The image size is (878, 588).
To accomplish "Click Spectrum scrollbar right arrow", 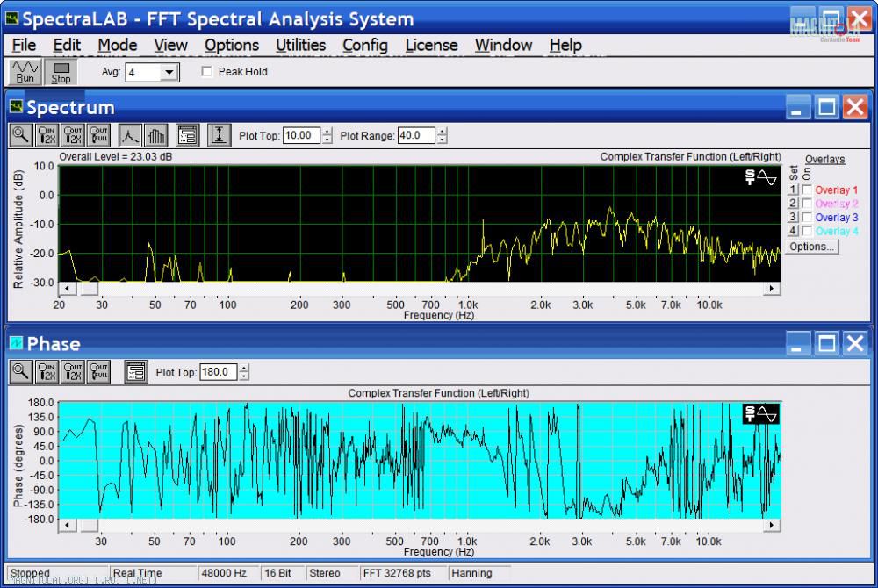I will point(772,289).
